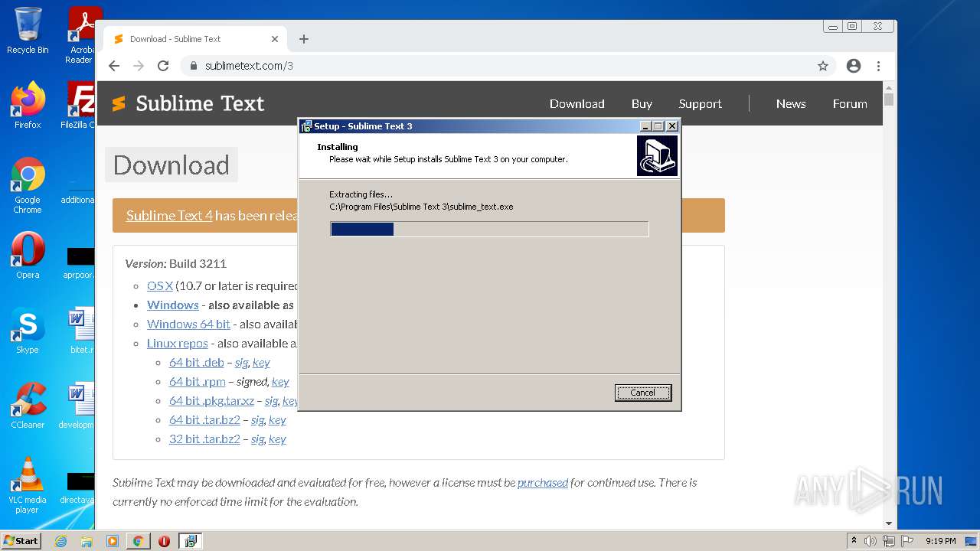Open the News nav menu item

tap(791, 104)
